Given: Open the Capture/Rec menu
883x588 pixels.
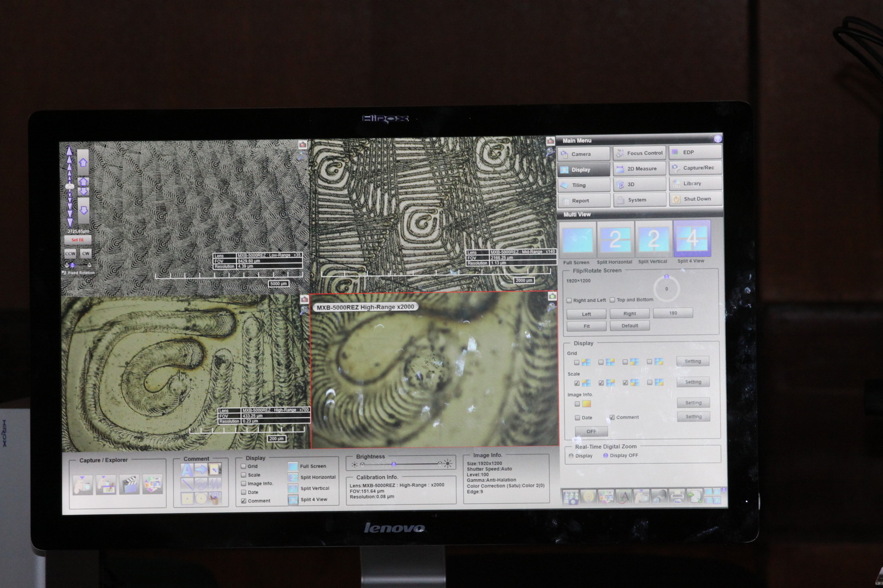Looking at the screenshot, I should [x=695, y=168].
